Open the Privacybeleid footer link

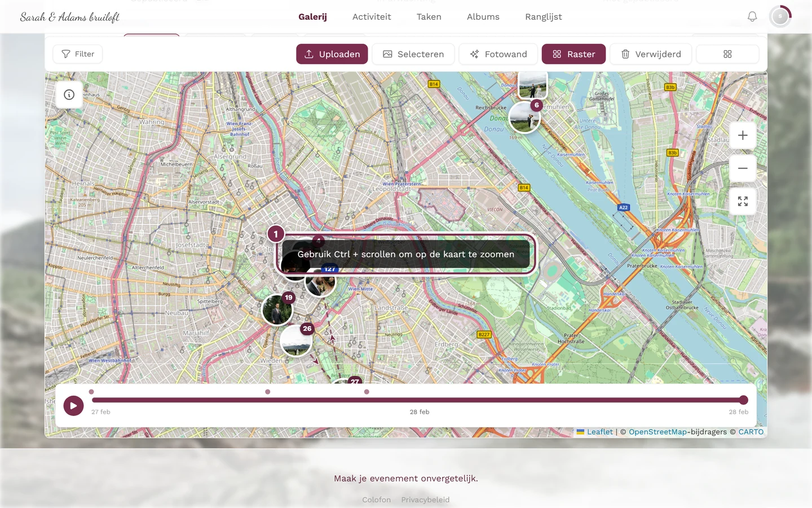[425, 500]
